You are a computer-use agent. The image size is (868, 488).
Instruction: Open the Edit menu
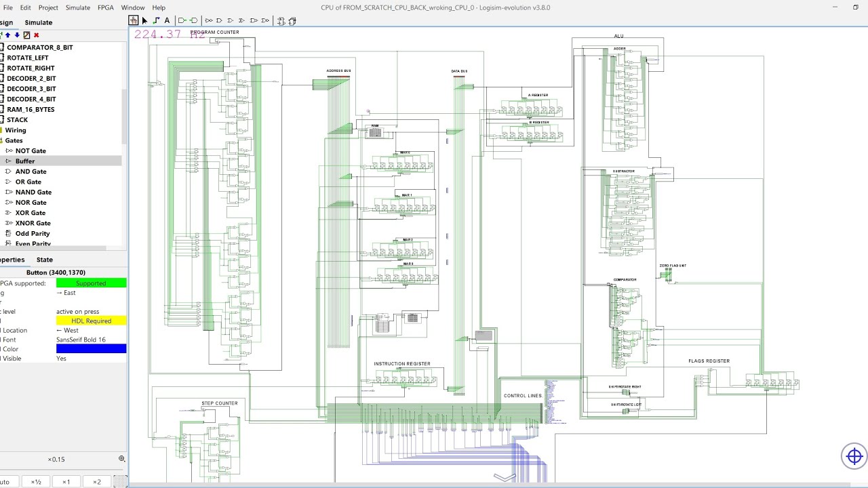[25, 7]
